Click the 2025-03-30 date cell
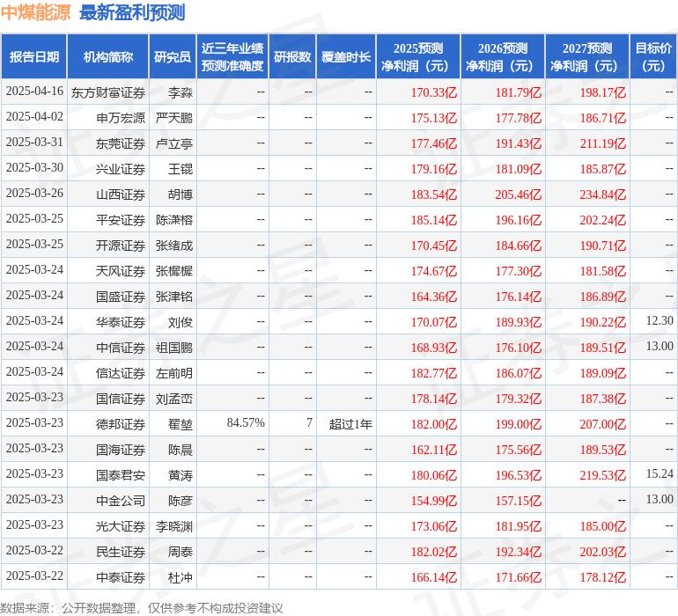Image resolution: width=678 pixels, height=616 pixels. tap(34, 168)
